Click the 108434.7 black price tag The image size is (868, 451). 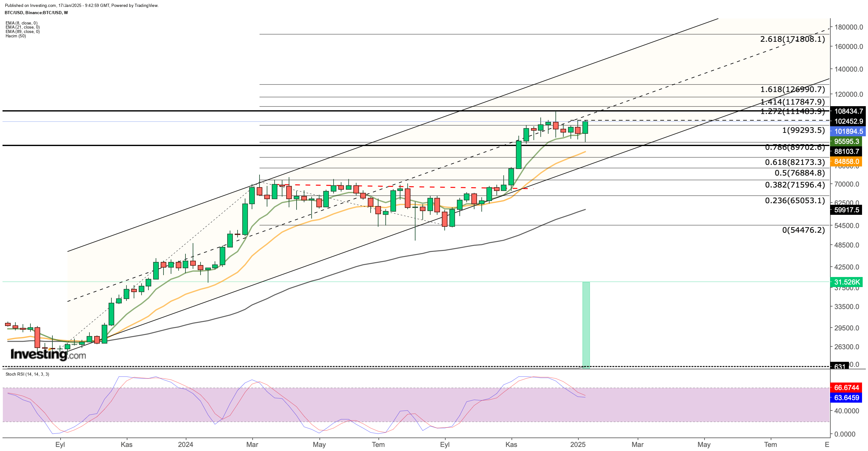(x=848, y=111)
